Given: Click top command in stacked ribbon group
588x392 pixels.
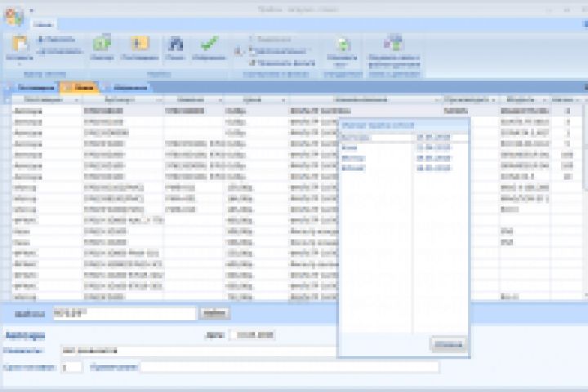Looking at the screenshot, I should coord(270,39).
